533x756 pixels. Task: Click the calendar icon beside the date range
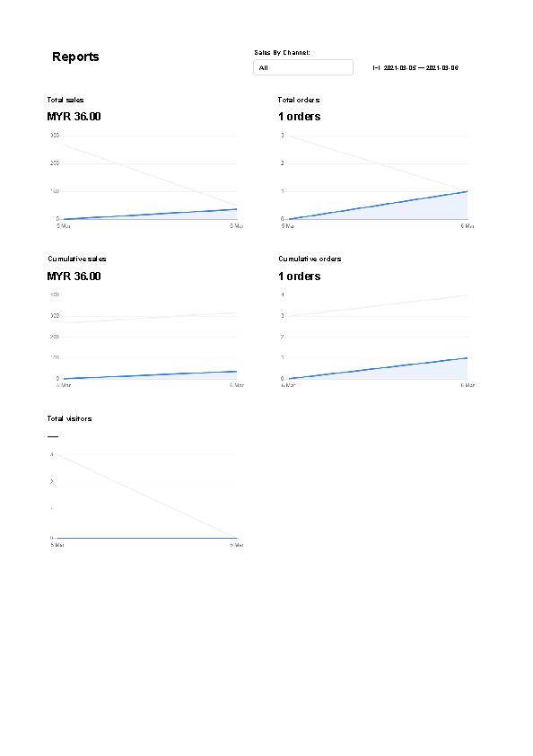point(376,68)
